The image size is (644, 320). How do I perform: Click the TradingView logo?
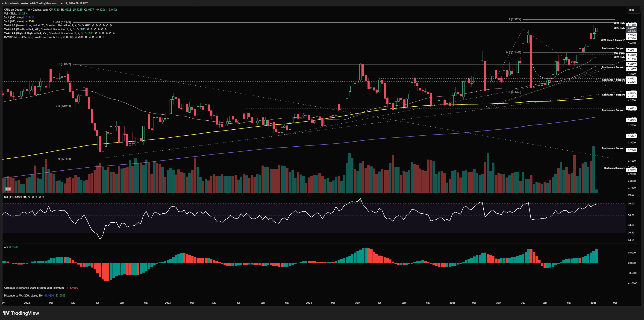click(x=21, y=313)
